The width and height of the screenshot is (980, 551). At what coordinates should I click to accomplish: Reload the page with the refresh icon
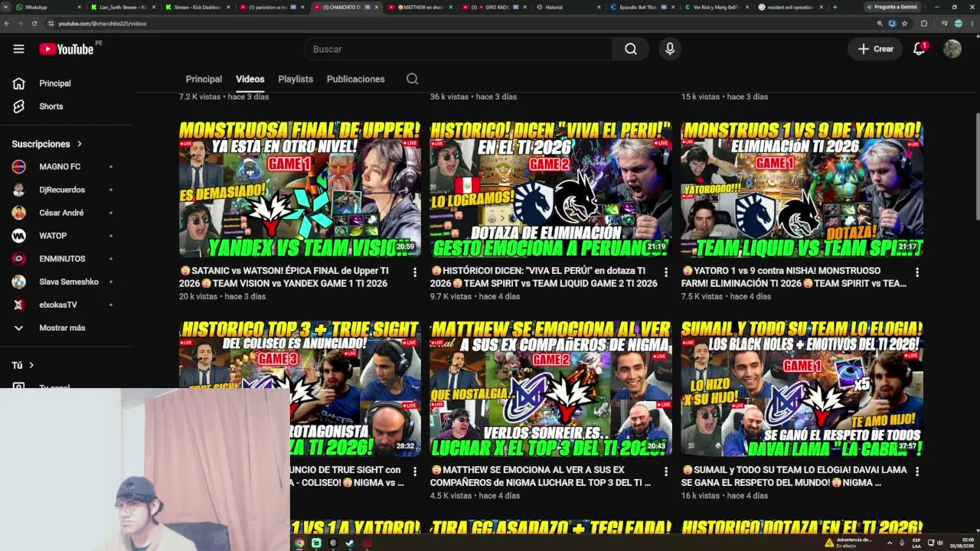click(x=34, y=24)
